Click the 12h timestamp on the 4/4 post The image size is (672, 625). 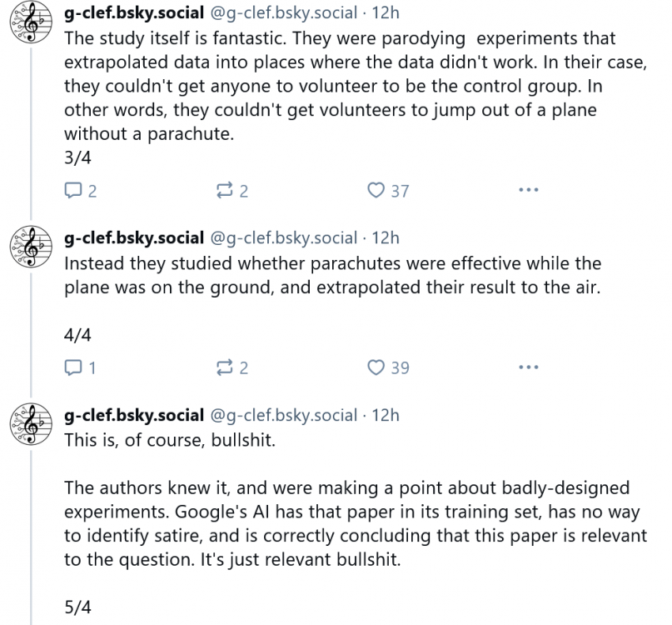(386, 238)
